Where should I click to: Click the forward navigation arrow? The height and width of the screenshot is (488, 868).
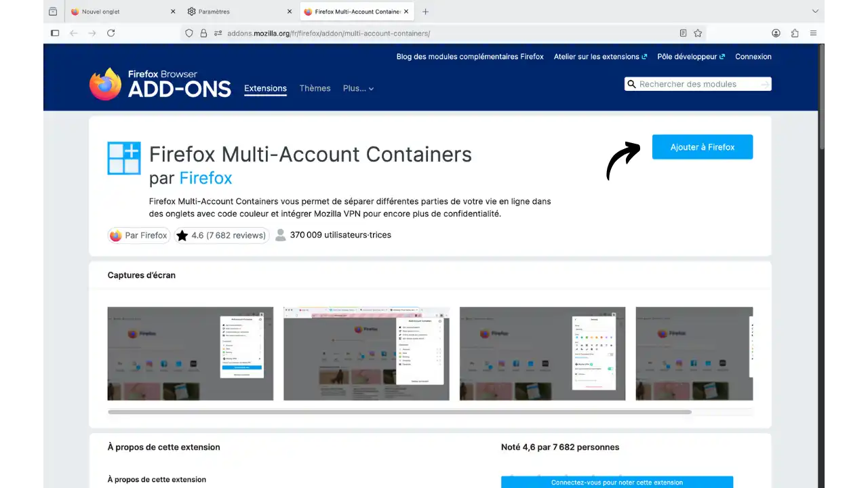pos(92,33)
